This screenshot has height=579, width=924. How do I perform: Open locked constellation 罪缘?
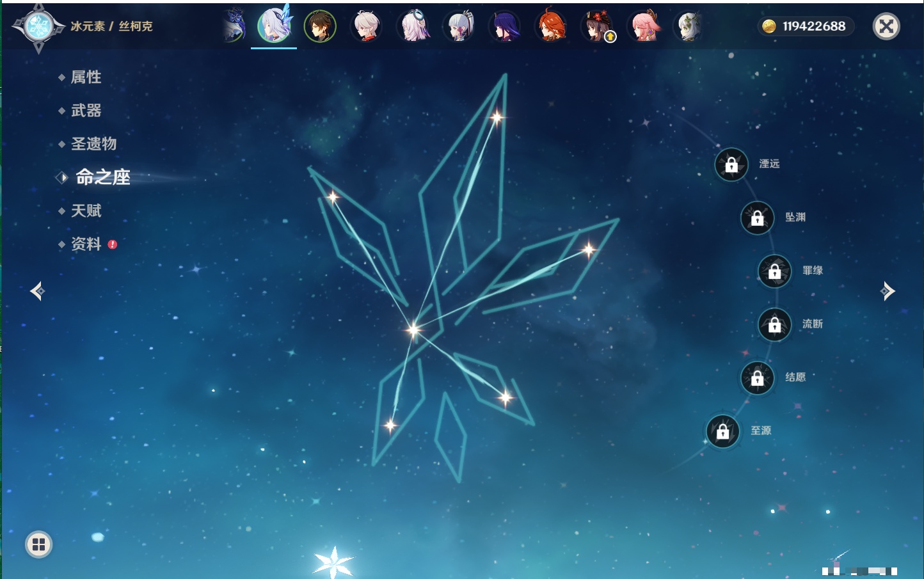[775, 271]
